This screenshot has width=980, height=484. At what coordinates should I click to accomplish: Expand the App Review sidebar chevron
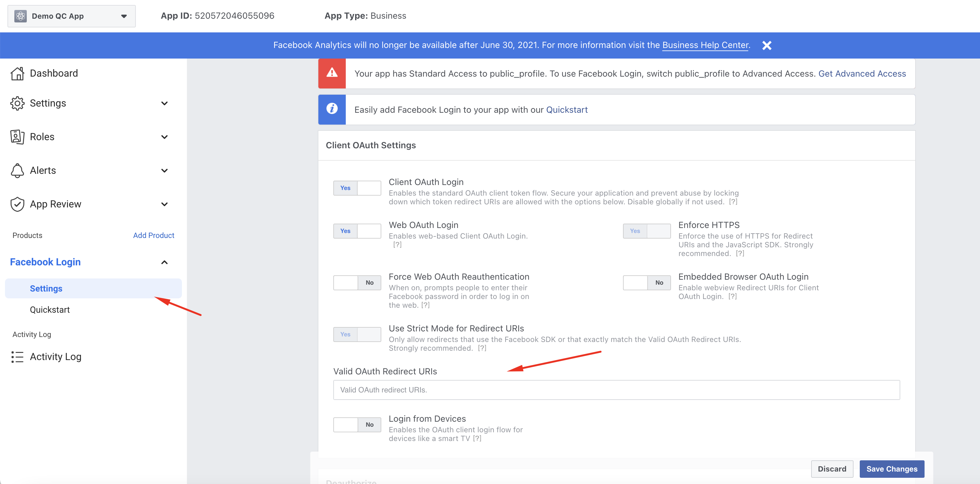[164, 204]
